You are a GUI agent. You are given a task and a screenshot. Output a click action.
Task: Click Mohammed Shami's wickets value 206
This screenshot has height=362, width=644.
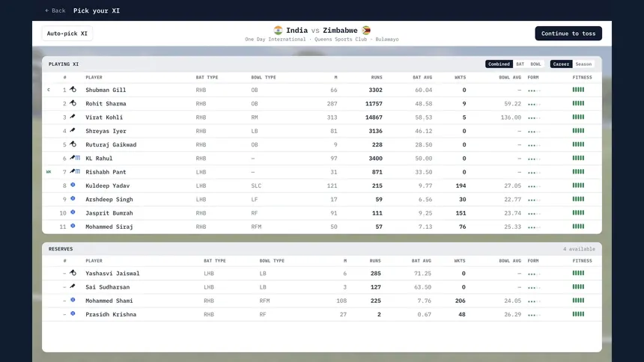460,301
